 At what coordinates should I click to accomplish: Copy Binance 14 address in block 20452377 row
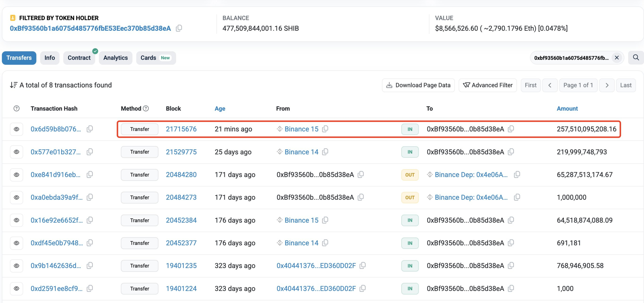(x=325, y=243)
